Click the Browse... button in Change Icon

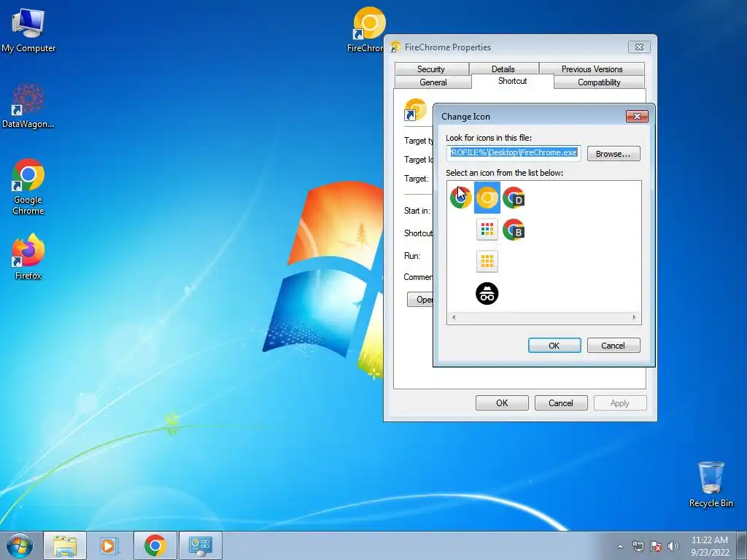613,154
